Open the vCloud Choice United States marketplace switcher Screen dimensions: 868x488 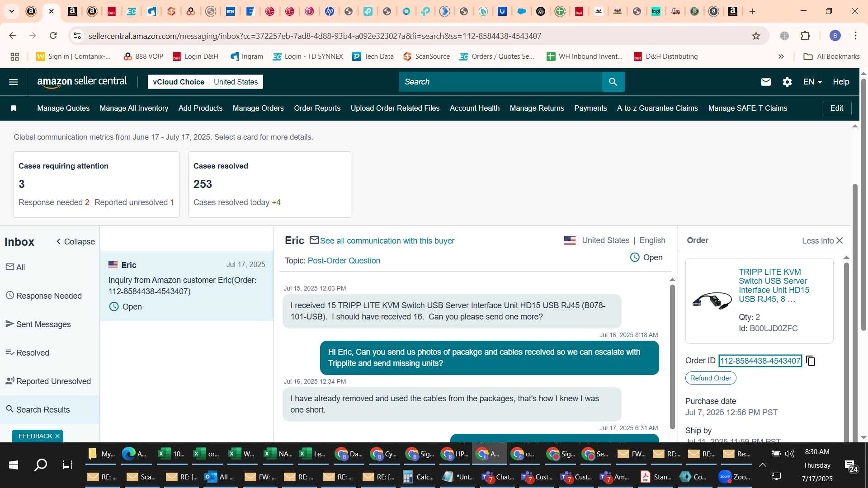coord(205,82)
